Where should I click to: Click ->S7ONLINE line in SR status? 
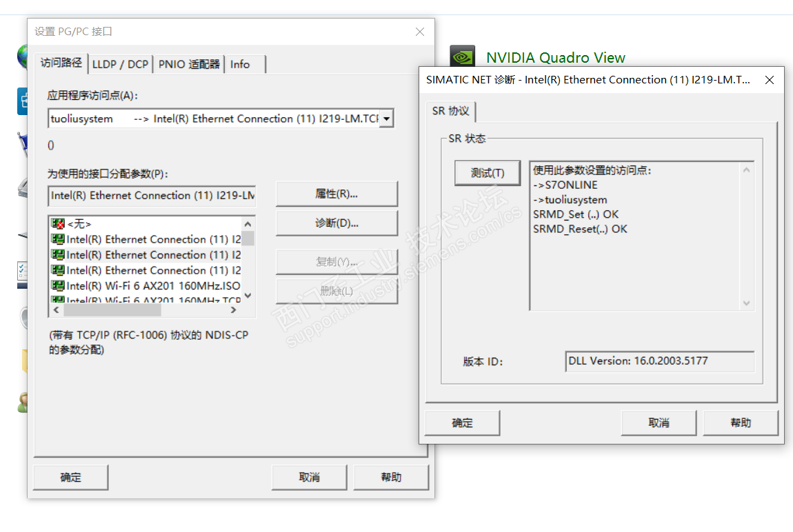click(x=565, y=185)
